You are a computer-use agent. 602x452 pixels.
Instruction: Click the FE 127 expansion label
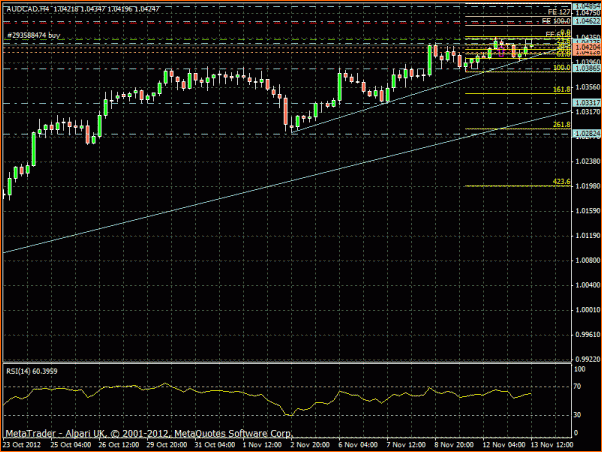coord(559,12)
